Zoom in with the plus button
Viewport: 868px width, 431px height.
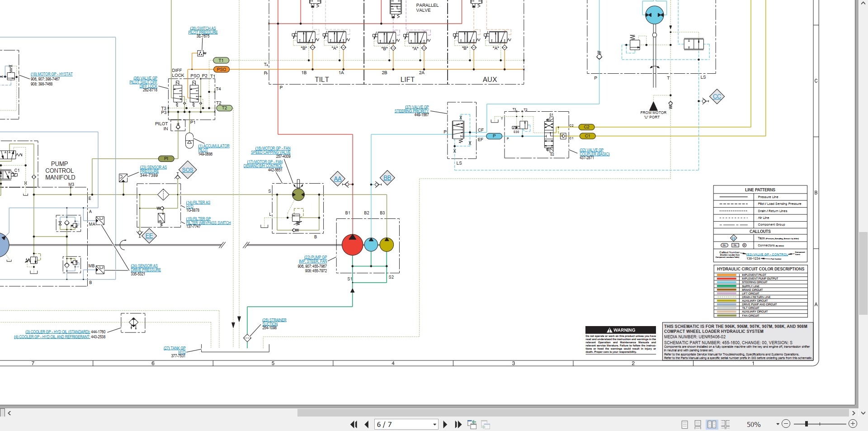[853, 424]
